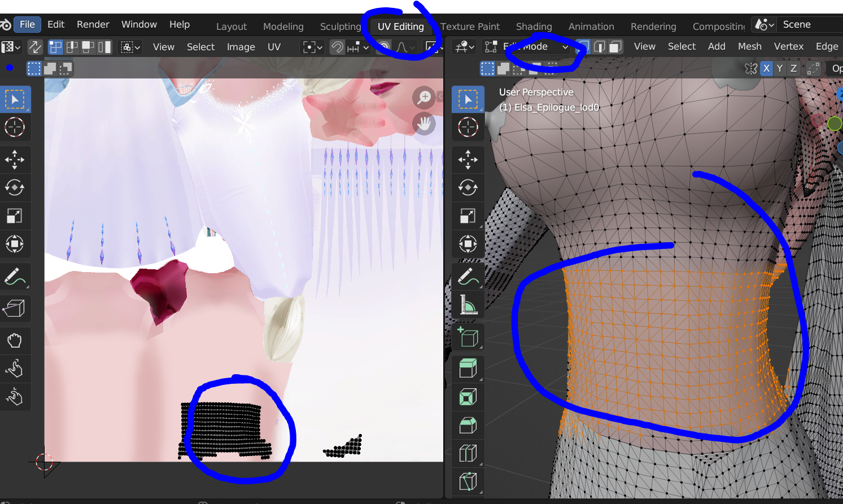This screenshot has width=843, height=504.
Task: Choose the 3D viewport Move tool
Action: 468,160
